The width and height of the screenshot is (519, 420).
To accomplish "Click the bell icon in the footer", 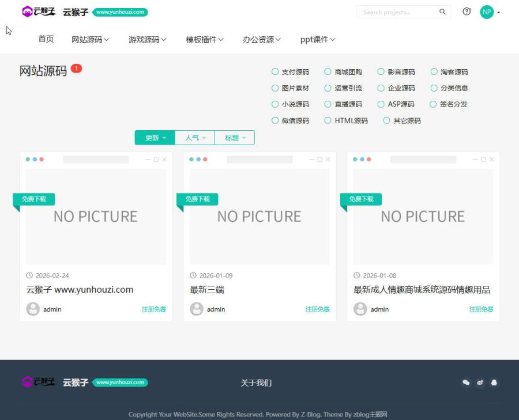I will click(x=495, y=383).
